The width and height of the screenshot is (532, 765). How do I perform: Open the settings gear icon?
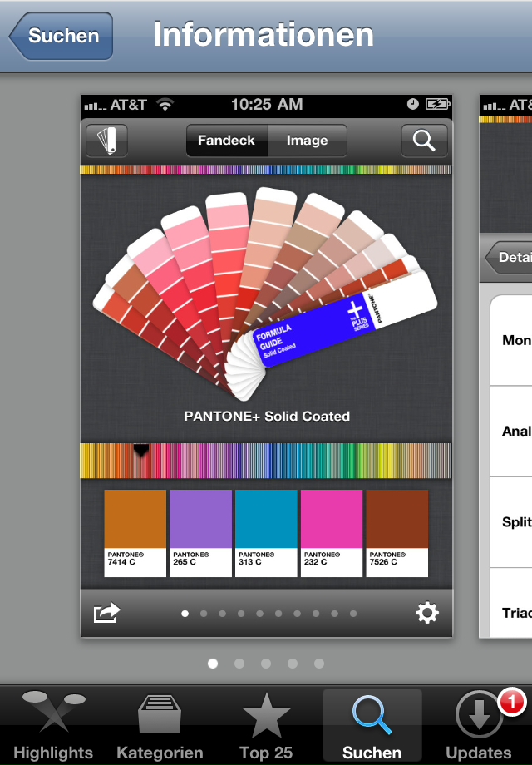427,613
